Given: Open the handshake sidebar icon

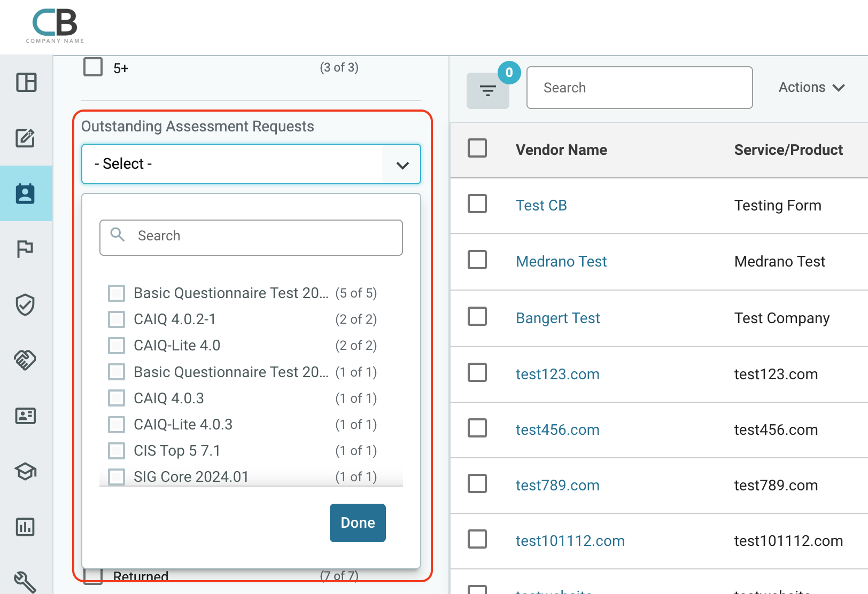Looking at the screenshot, I should 25,360.
